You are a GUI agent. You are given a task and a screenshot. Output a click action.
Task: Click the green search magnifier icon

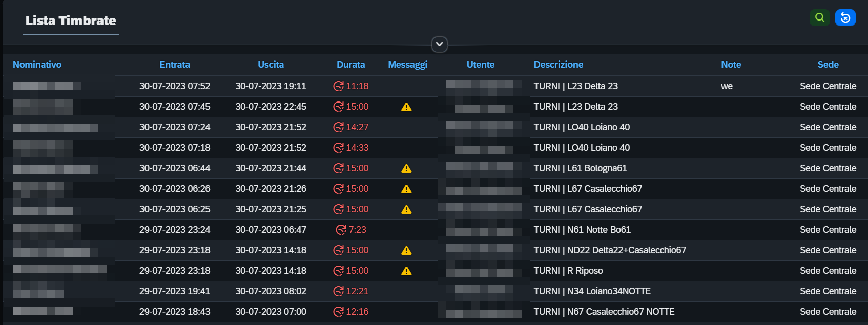819,17
